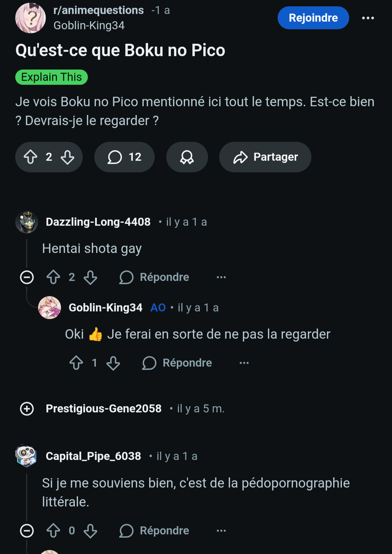The image size is (392, 554).
Task: Reply to the Capital_Pipe_6038 comment
Action: tap(155, 531)
